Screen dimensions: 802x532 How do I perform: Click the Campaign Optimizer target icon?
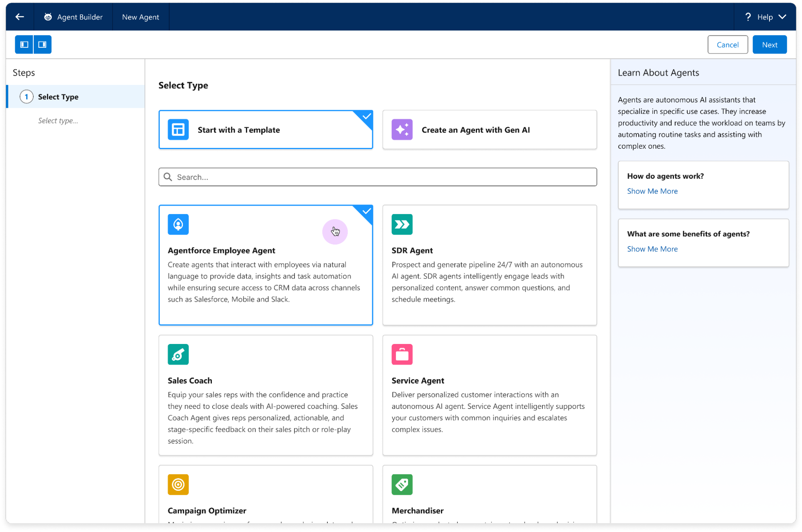click(178, 484)
